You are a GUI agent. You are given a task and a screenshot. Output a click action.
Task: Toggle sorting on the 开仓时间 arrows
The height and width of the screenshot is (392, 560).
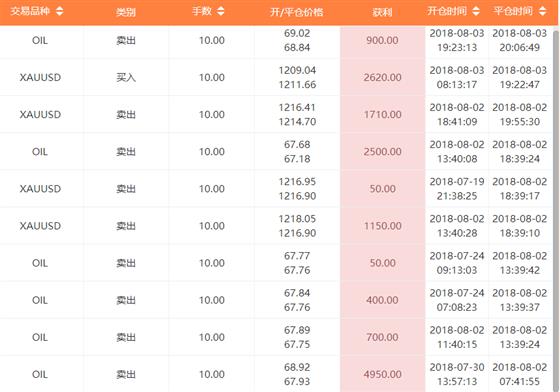pos(476,11)
